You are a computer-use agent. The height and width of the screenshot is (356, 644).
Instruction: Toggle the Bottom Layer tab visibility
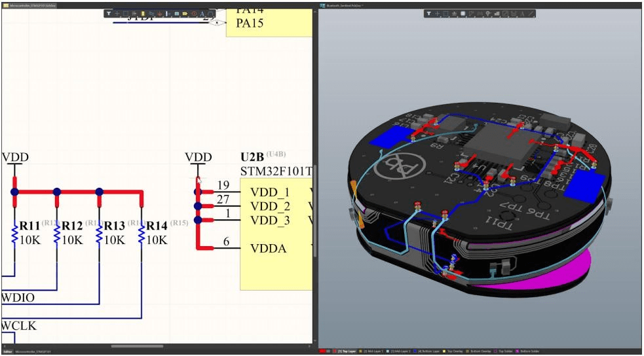click(x=426, y=351)
